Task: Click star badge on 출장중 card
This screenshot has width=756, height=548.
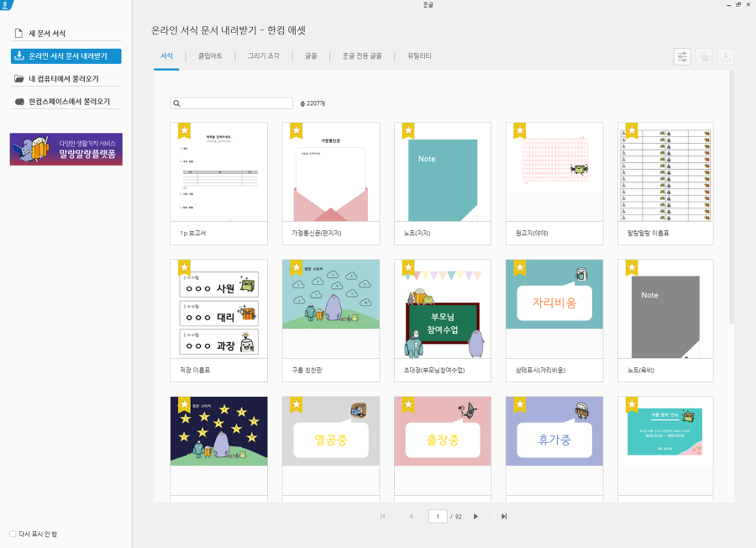Action: [408, 405]
